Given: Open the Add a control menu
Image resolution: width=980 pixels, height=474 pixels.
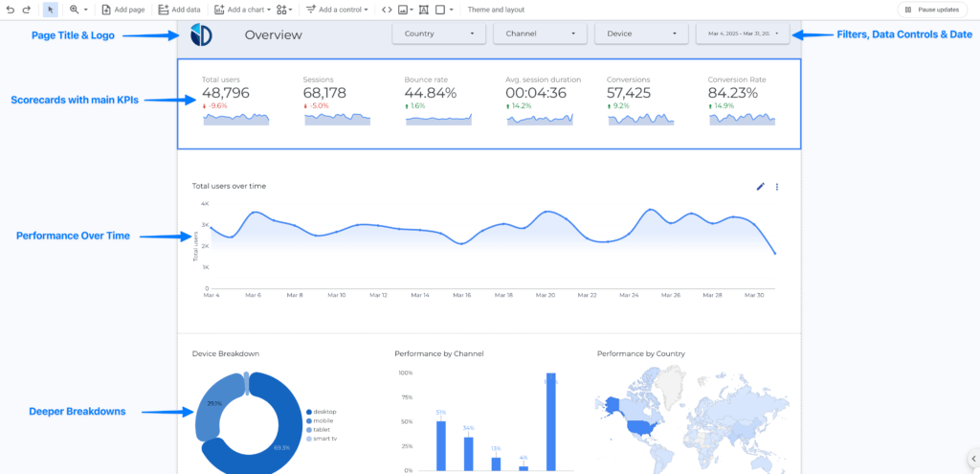Looking at the screenshot, I should (337, 9).
